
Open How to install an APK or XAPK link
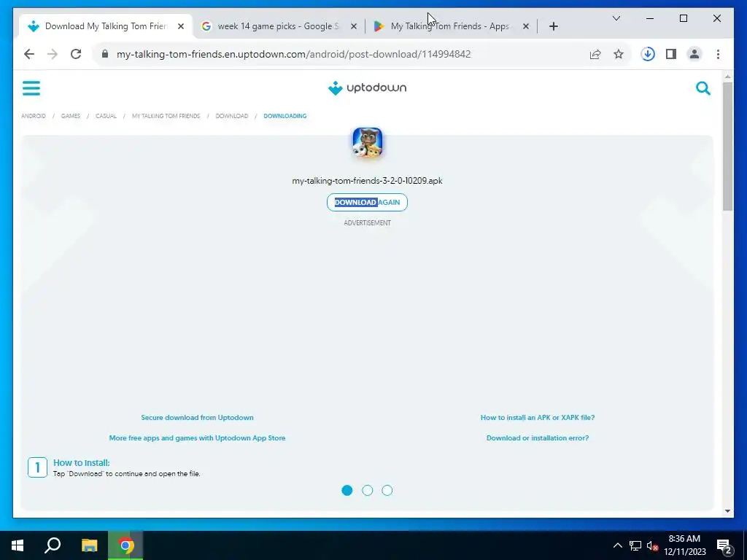click(538, 418)
